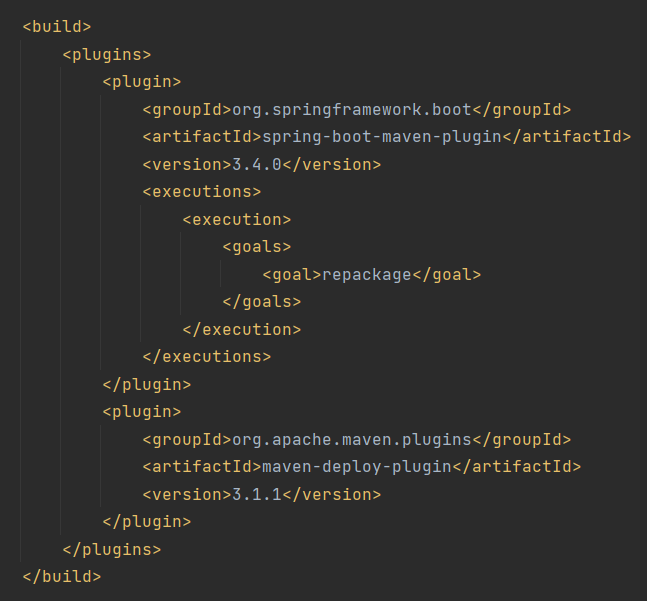Click the last closing plugin tag
Screen dimensions: 647x601
point(147,522)
